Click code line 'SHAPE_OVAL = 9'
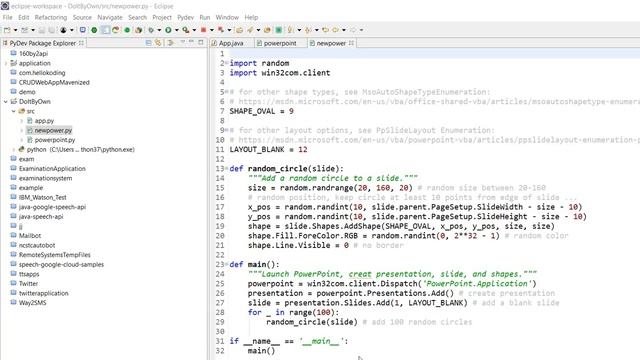Screen dimensions: 640x360 point(261,111)
